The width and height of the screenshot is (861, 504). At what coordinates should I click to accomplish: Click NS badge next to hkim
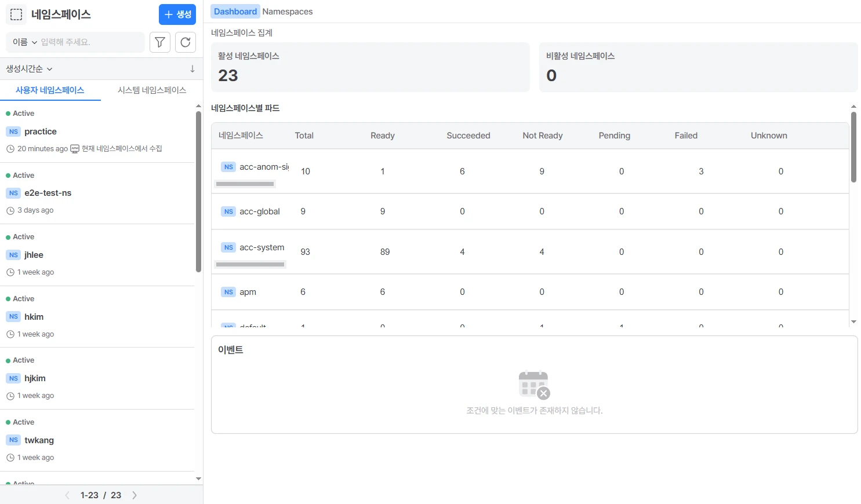(13, 317)
